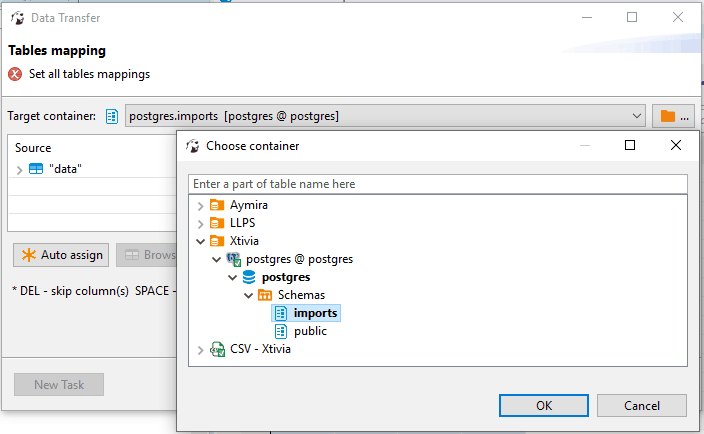Image resolution: width=704 pixels, height=434 pixels.
Task: Collapse the Xtivia tree node
Action: pyautogui.click(x=201, y=241)
